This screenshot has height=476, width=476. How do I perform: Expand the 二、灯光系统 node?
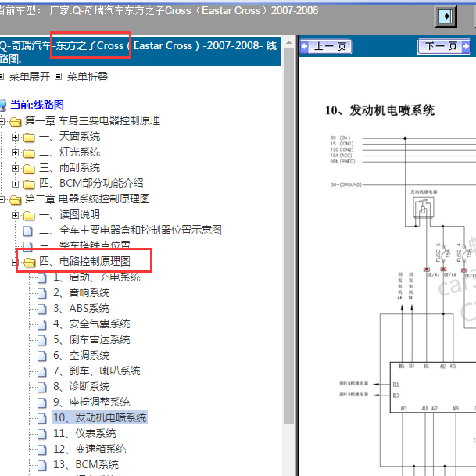(x=15, y=152)
